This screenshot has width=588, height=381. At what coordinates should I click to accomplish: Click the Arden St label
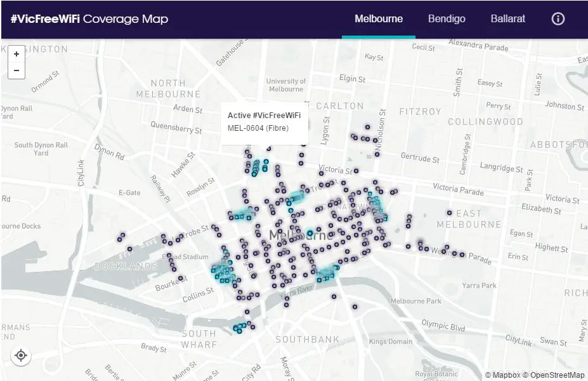click(188, 109)
